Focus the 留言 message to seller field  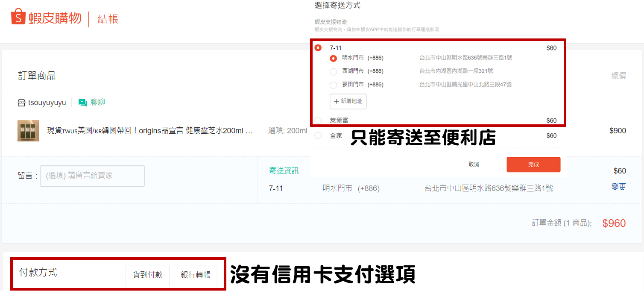click(92, 176)
